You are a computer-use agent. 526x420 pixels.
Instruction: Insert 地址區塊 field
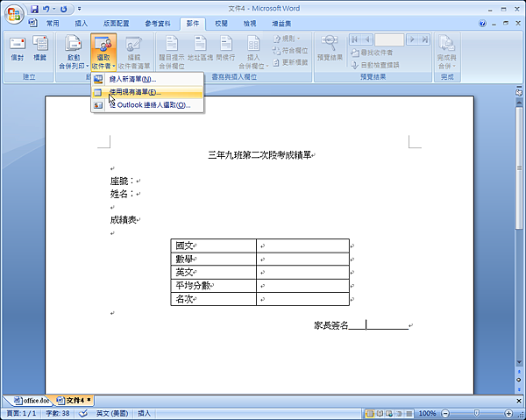pos(200,49)
